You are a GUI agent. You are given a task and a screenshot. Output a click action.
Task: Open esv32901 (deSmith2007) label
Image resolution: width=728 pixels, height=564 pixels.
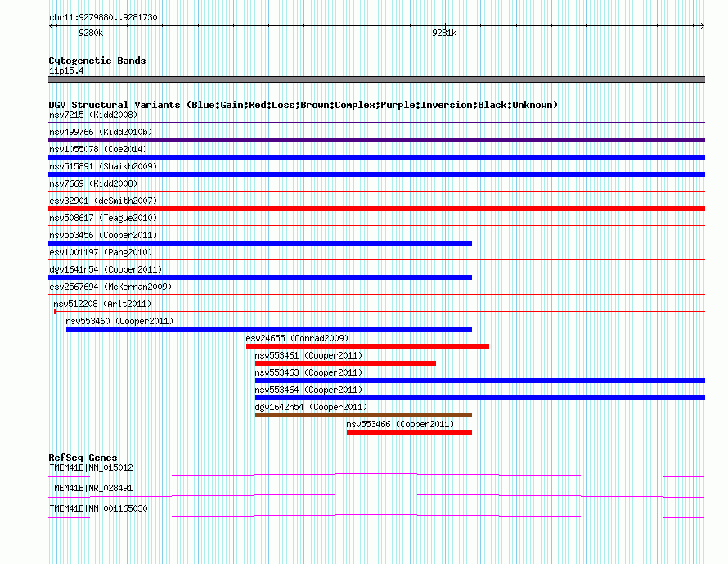click(x=103, y=201)
